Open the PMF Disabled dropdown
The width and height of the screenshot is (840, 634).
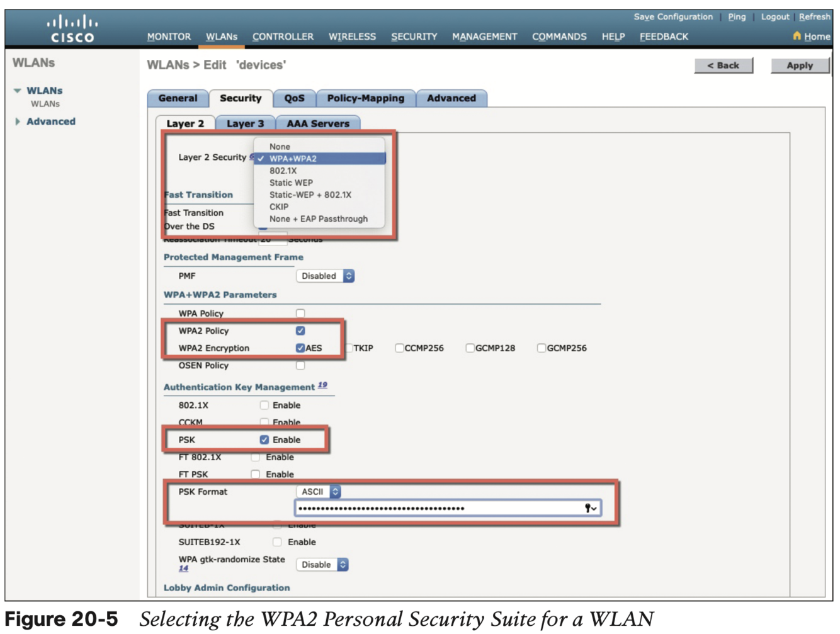pos(326,276)
